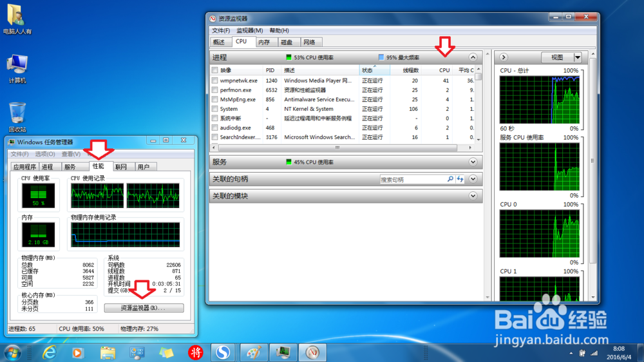Open sticky notes taskbar icon

[x=166, y=352]
